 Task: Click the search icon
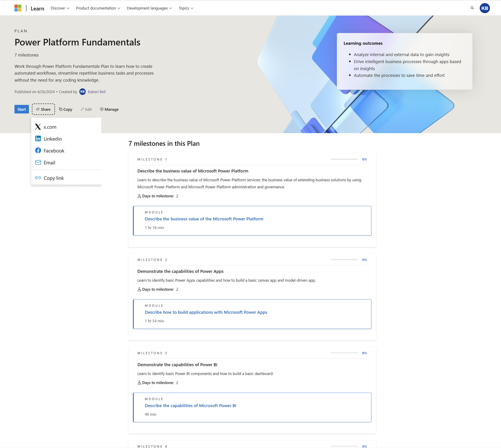coord(472,8)
